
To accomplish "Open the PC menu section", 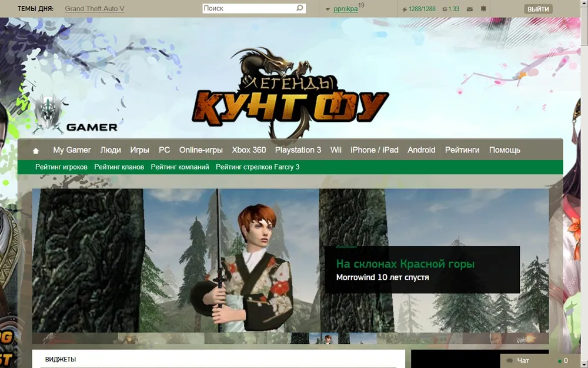I will 164,150.
